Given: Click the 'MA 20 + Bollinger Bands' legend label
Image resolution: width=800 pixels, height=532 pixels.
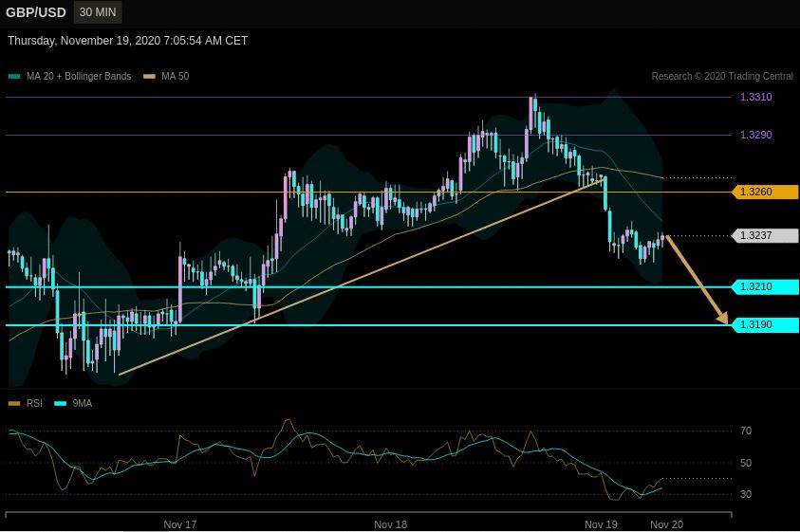Looking at the screenshot, I should pos(79,77).
